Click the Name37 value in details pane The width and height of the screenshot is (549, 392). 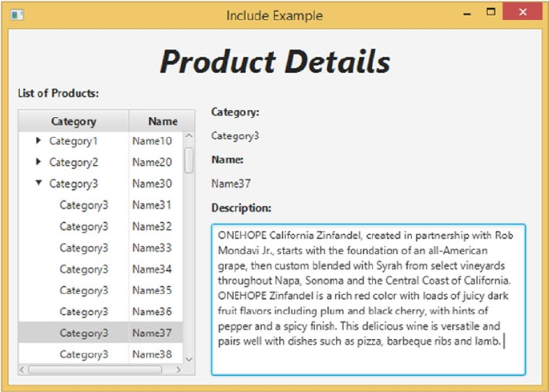click(x=231, y=184)
